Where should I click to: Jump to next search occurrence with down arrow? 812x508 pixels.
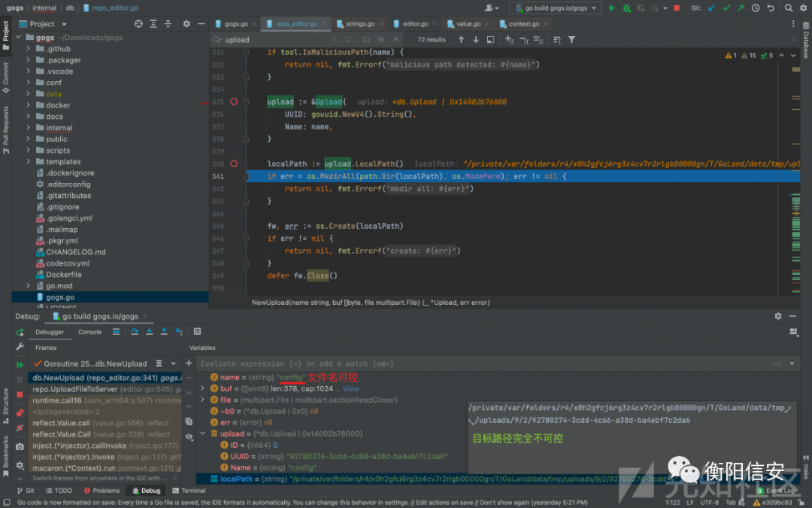[x=476, y=40]
